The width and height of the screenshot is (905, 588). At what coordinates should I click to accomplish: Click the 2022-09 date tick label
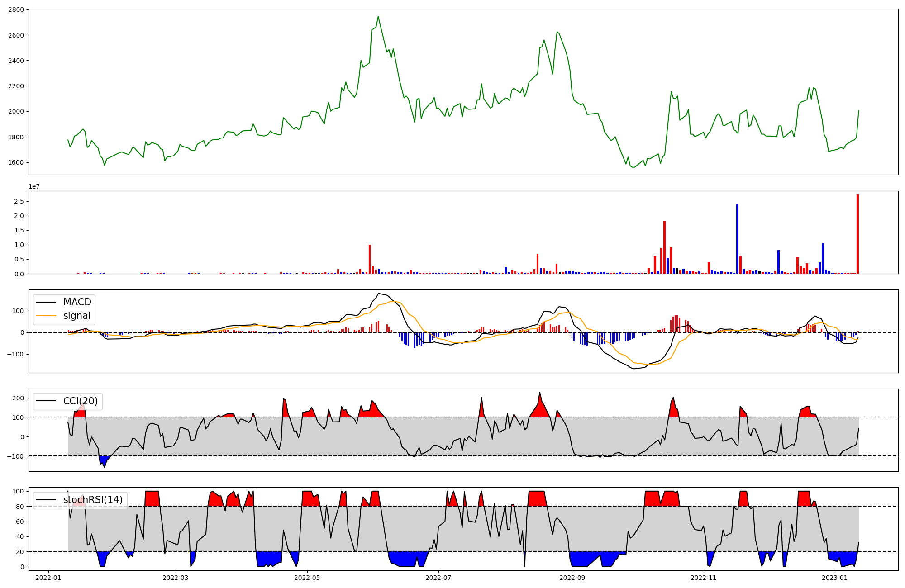coord(572,578)
